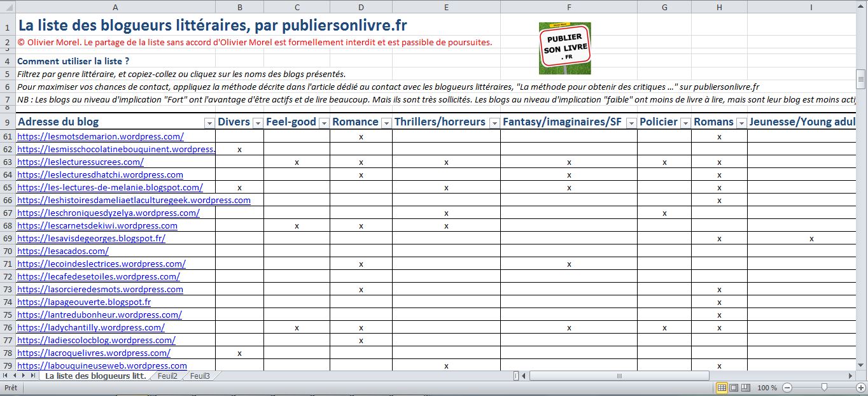Screen dimensions: 868x396
Task: Open the Policier column filter dropdown
Action: point(685,123)
